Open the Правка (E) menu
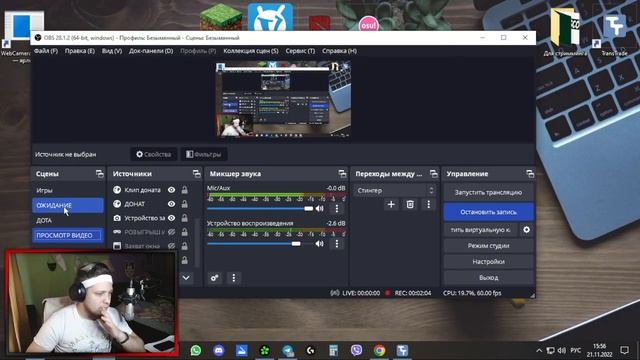The image size is (640, 360). 80,51
